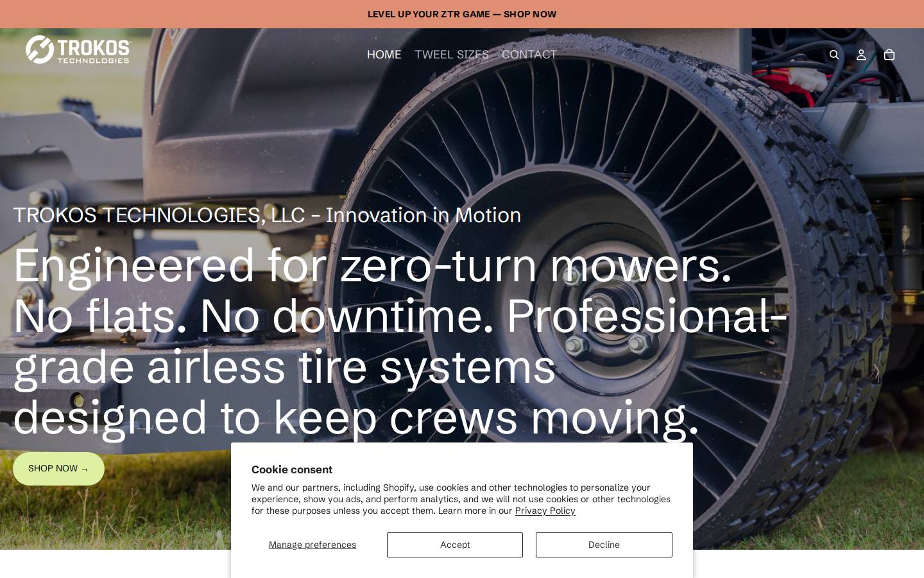Decline the cookie consent
The image size is (924, 578).
click(604, 545)
